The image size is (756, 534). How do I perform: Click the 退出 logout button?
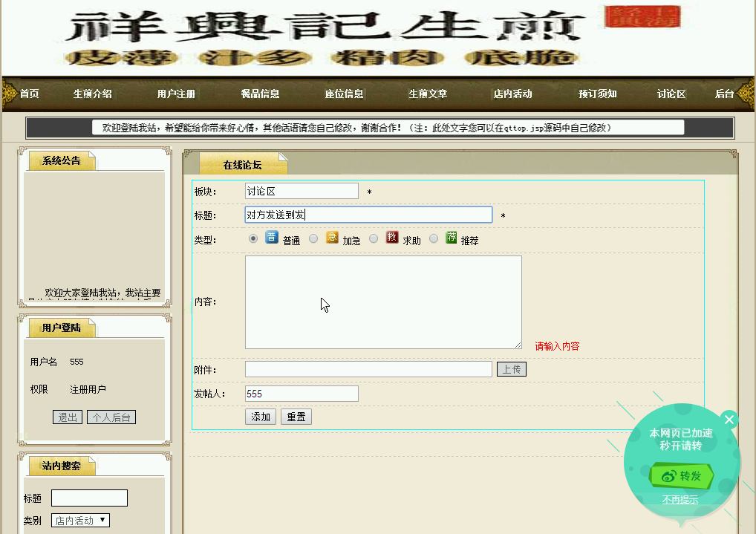(68, 417)
